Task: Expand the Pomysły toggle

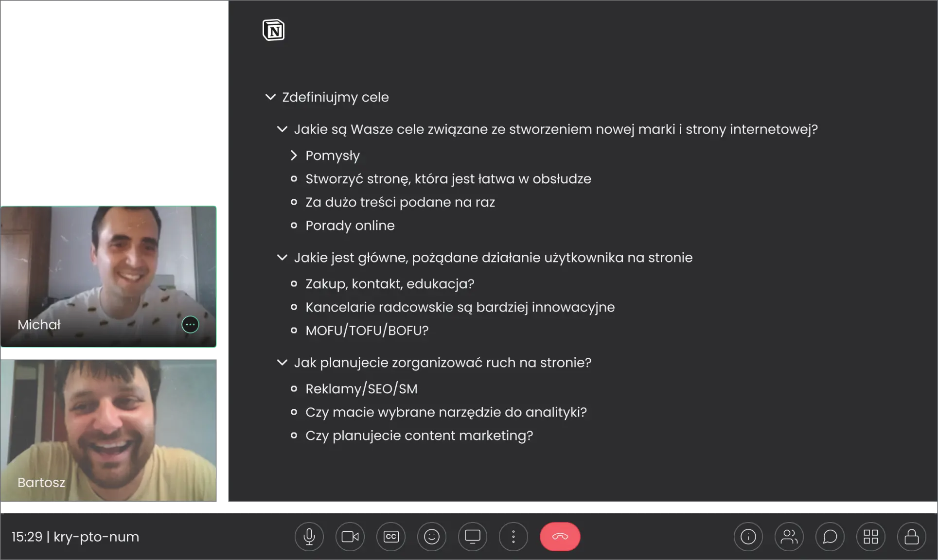Action: 294,156
